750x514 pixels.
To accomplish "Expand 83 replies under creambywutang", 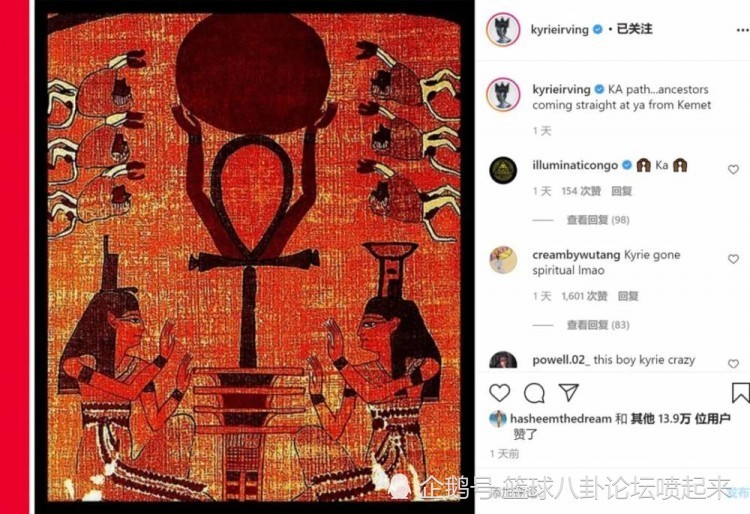I will tap(598, 325).
